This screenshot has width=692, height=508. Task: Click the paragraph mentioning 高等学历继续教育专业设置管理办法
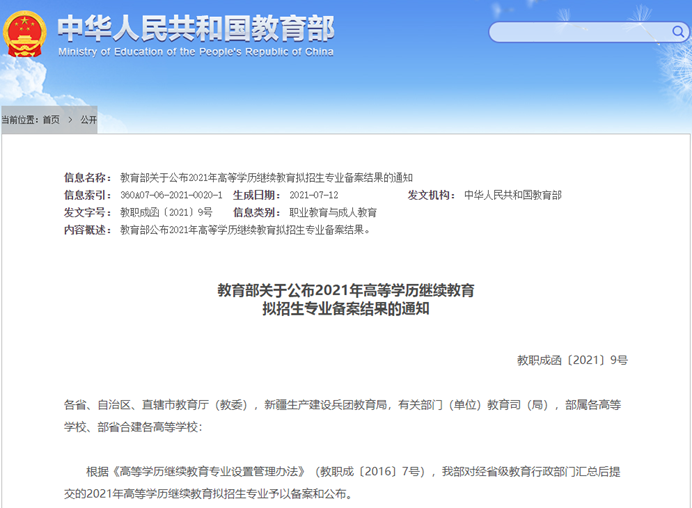pos(346,481)
